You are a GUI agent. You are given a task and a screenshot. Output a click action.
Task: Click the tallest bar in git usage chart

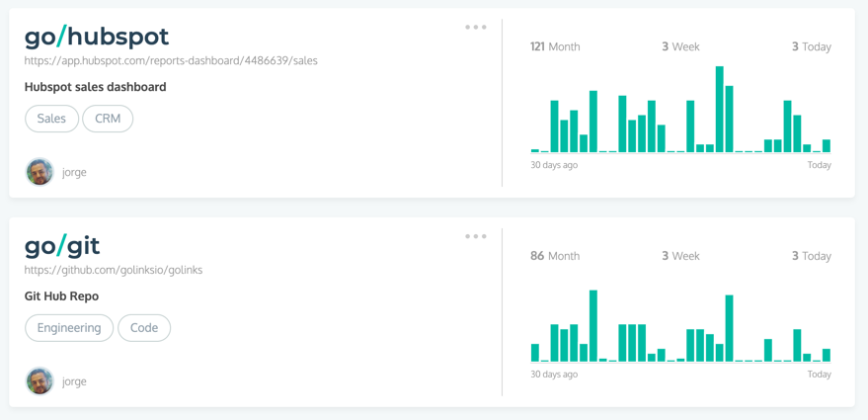coord(593,326)
